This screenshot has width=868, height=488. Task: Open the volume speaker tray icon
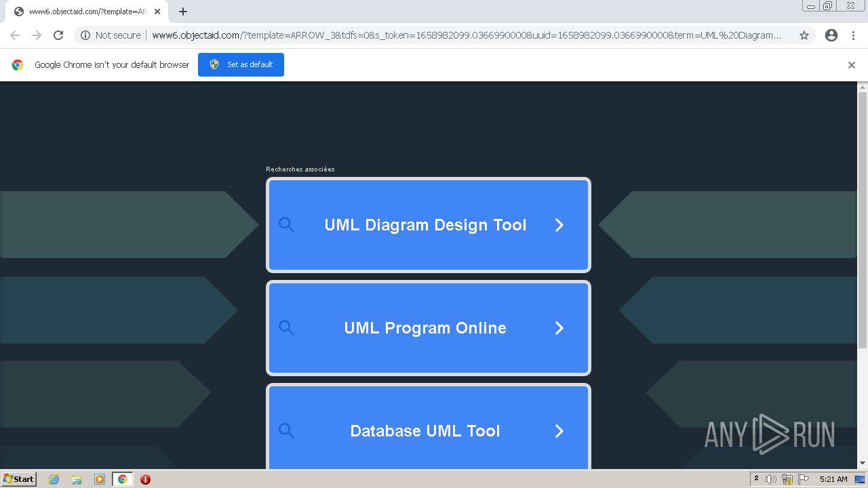[771, 479]
